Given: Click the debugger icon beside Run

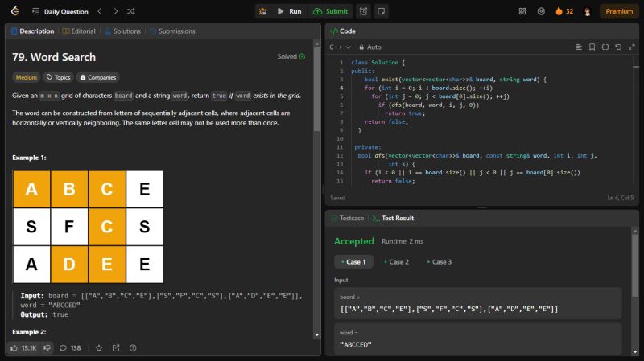Looking at the screenshot, I should 263,11.
